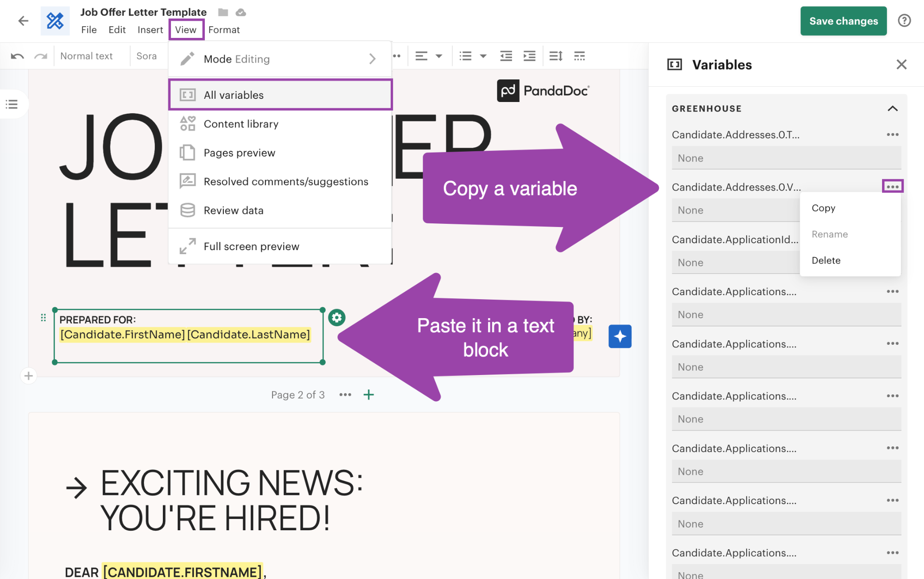Click value field under Candidate.Addresses.O.T...
Image resolution: width=924 pixels, height=579 pixels.
coord(786,158)
